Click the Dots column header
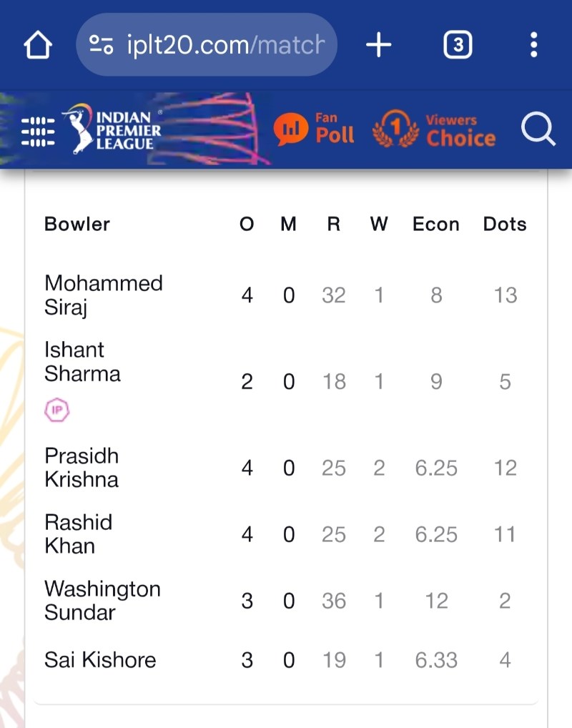The height and width of the screenshot is (728, 572). 505,225
